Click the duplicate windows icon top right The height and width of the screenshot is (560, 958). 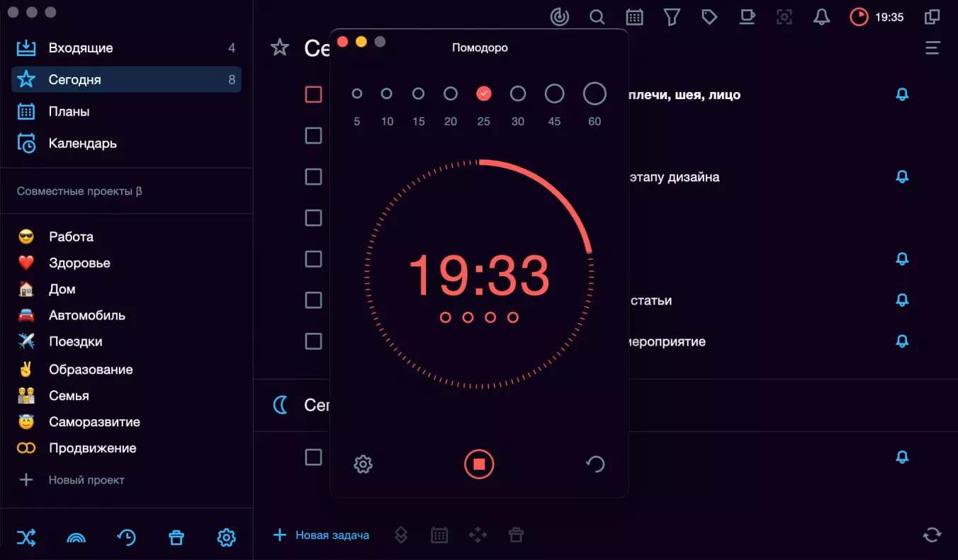[932, 17]
